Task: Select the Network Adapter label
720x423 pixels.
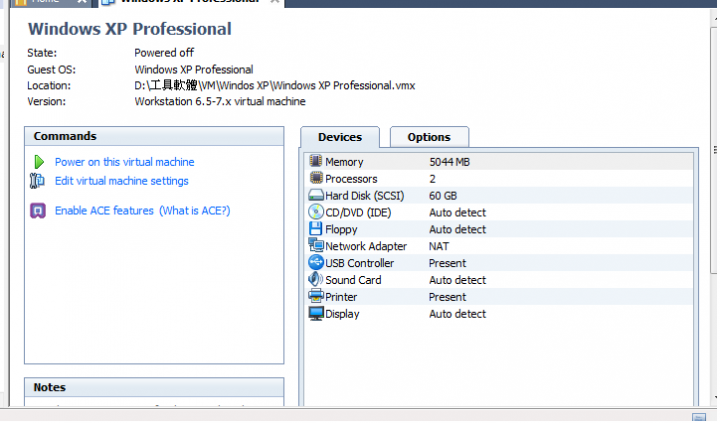Action: tap(366, 247)
